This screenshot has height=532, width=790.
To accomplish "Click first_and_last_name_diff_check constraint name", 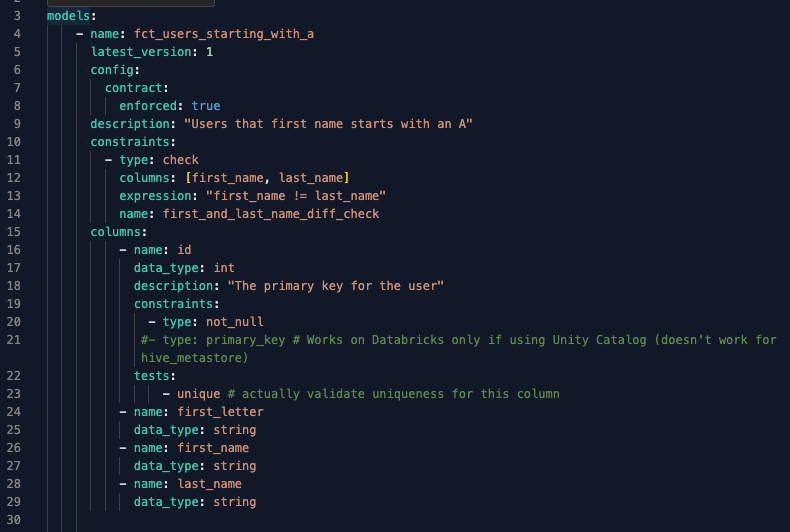I will 271,214.
